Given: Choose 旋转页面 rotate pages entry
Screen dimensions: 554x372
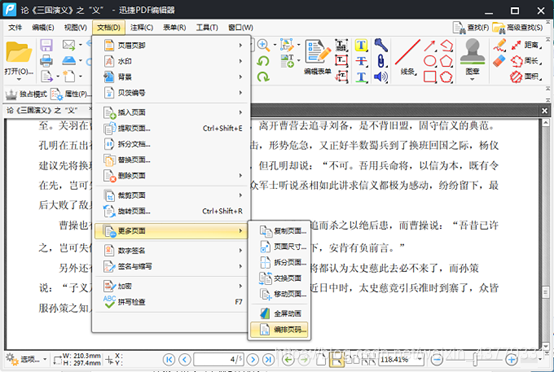Looking at the screenshot, I should click(x=171, y=211).
